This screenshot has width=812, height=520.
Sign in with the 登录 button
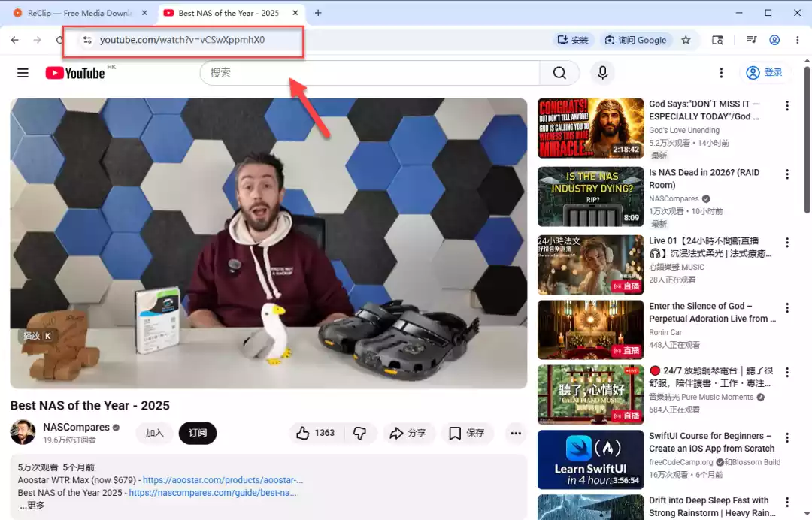click(x=765, y=73)
